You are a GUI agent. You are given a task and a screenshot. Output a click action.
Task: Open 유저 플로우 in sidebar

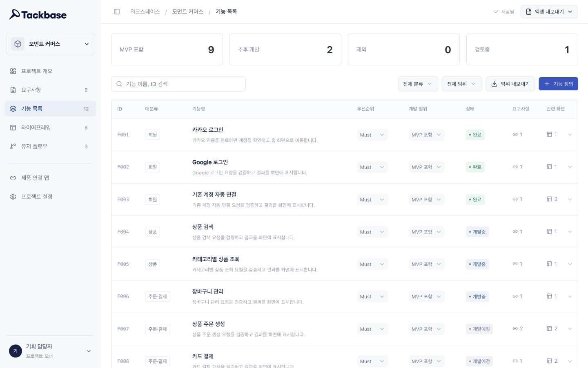click(x=50, y=146)
